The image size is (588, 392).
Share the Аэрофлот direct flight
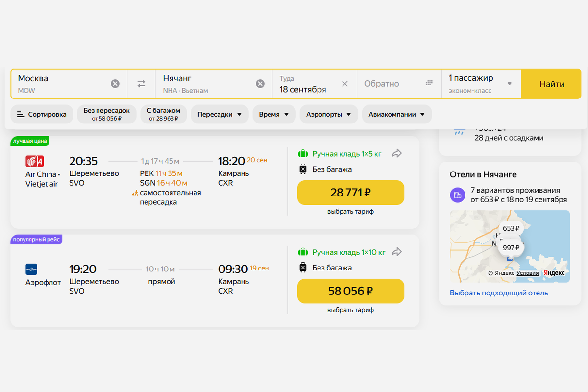(397, 252)
